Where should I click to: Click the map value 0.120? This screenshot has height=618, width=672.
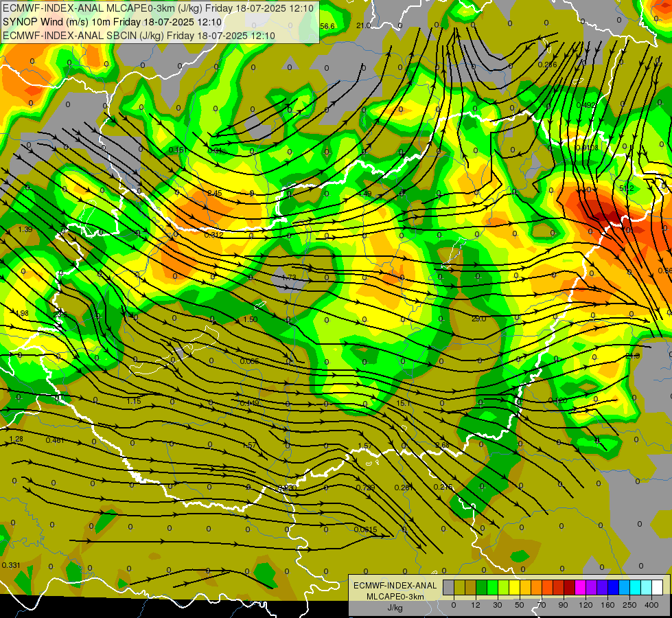(557, 400)
